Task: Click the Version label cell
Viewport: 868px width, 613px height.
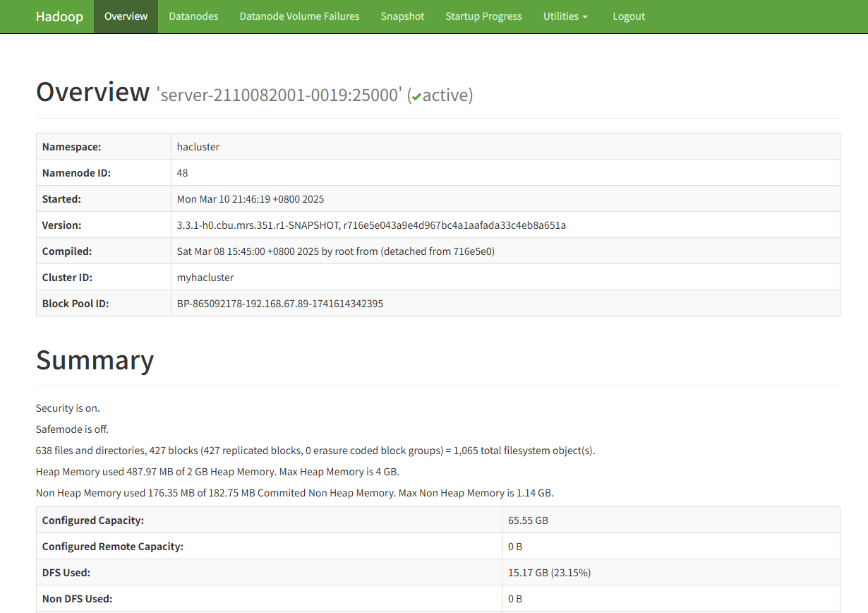Action: click(x=104, y=225)
